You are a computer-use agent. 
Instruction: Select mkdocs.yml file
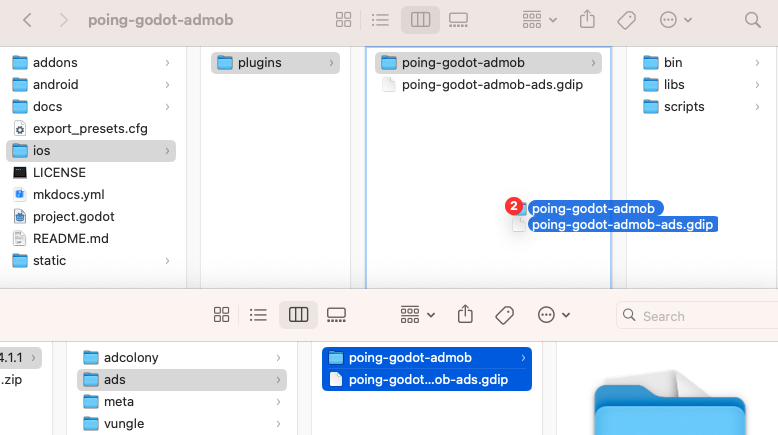coord(91,194)
